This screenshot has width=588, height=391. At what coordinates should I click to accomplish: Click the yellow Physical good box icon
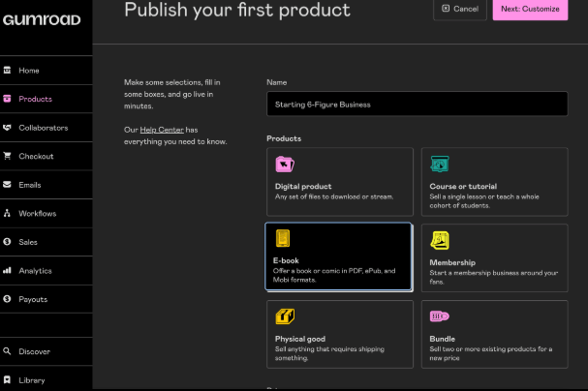coord(285,316)
